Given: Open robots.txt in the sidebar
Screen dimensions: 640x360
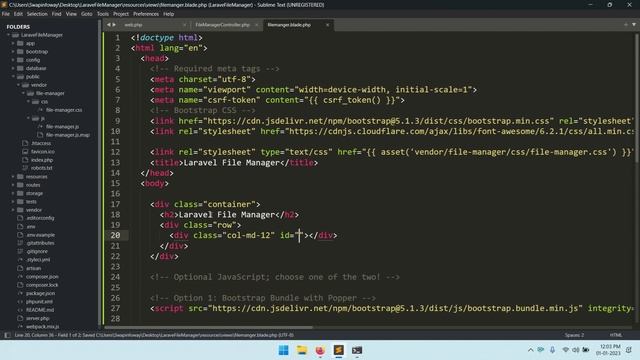Looking at the screenshot, I should tap(41, 168).
